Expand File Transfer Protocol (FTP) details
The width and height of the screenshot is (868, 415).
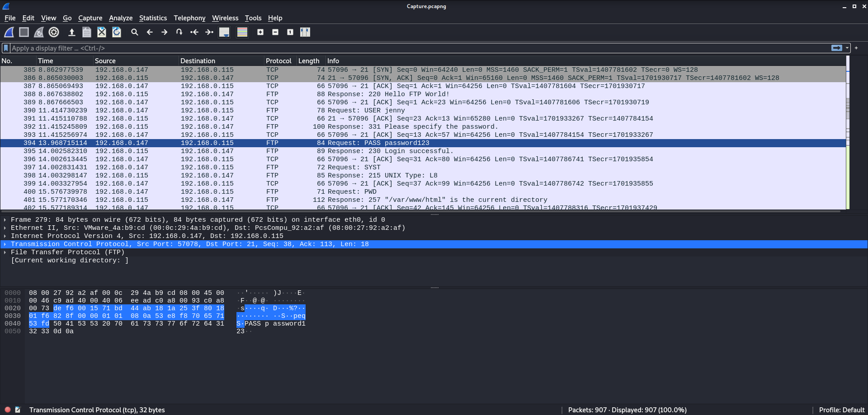[5, 252]
